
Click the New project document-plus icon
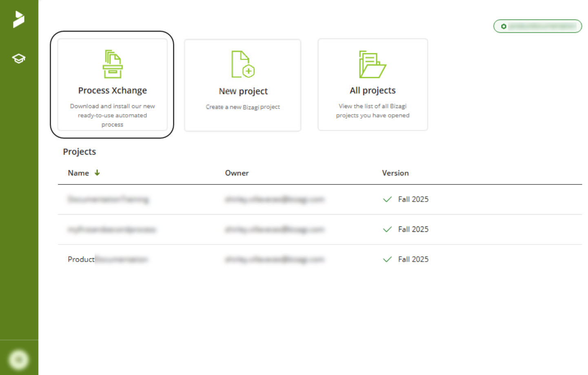coord(243,64)
